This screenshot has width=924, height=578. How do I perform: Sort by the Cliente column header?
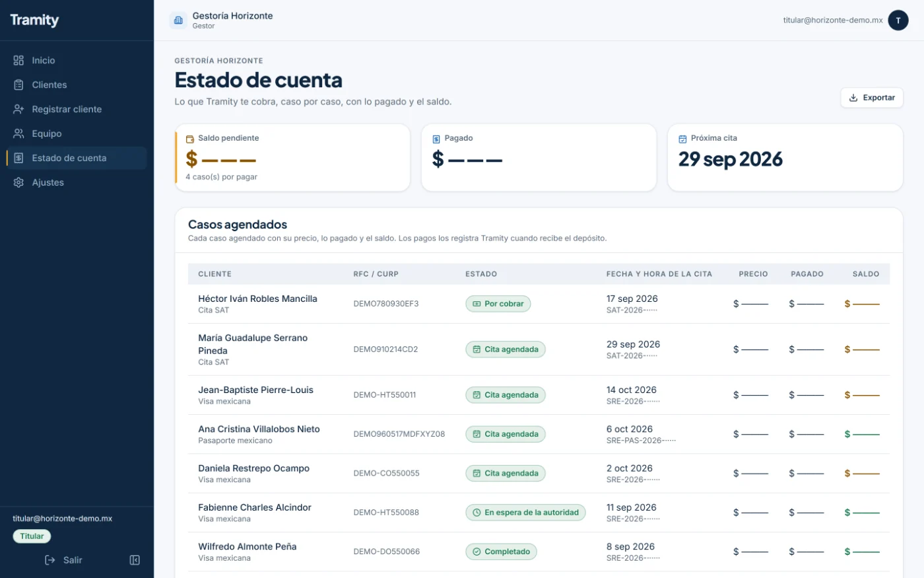point(214,274)
